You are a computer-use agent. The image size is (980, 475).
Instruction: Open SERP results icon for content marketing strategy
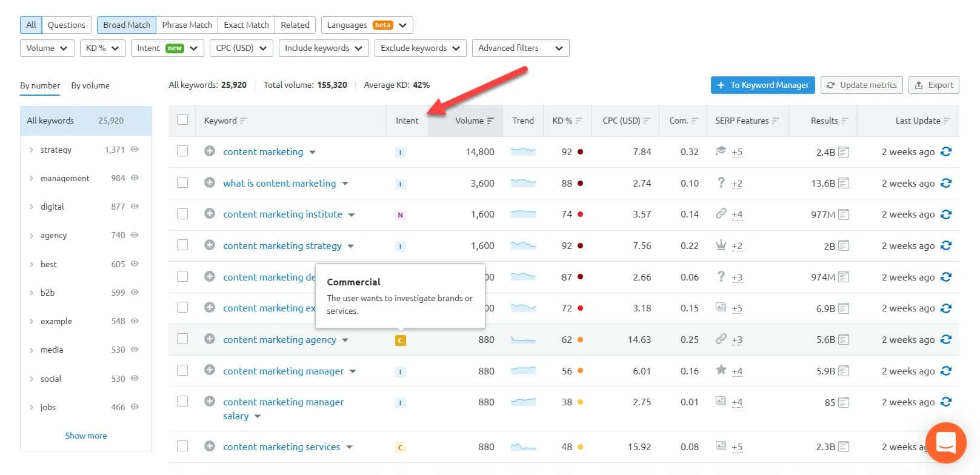[x=843, y=246]
